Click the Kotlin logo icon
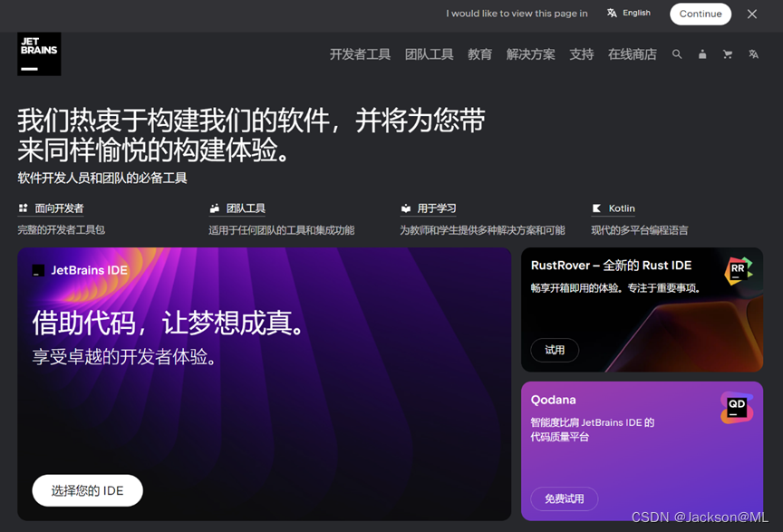 (596, 208)
